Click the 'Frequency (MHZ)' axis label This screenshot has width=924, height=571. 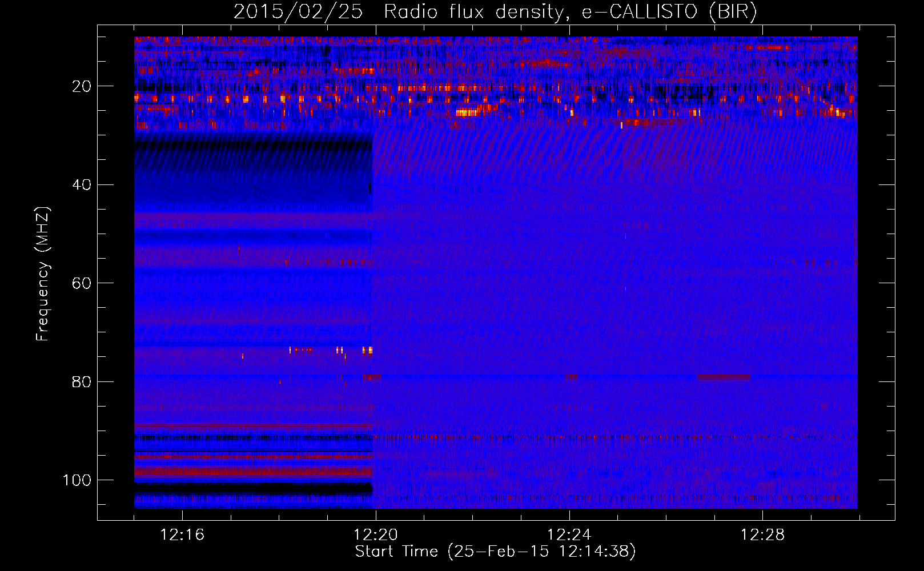point(43,274)
